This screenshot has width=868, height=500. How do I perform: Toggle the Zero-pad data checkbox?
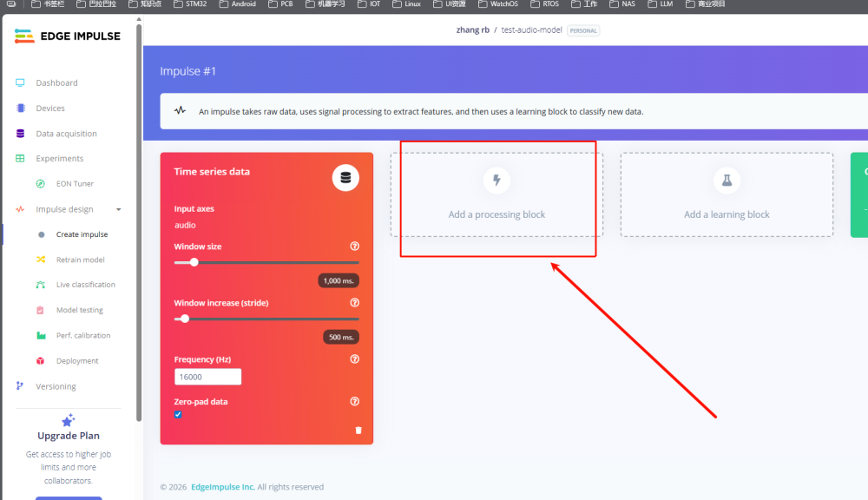click(178, 415)
